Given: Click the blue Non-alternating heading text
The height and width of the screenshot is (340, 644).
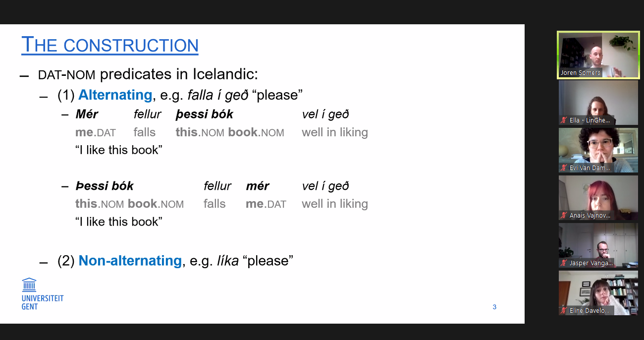Looking at the screenshot, I should [130, 261].
